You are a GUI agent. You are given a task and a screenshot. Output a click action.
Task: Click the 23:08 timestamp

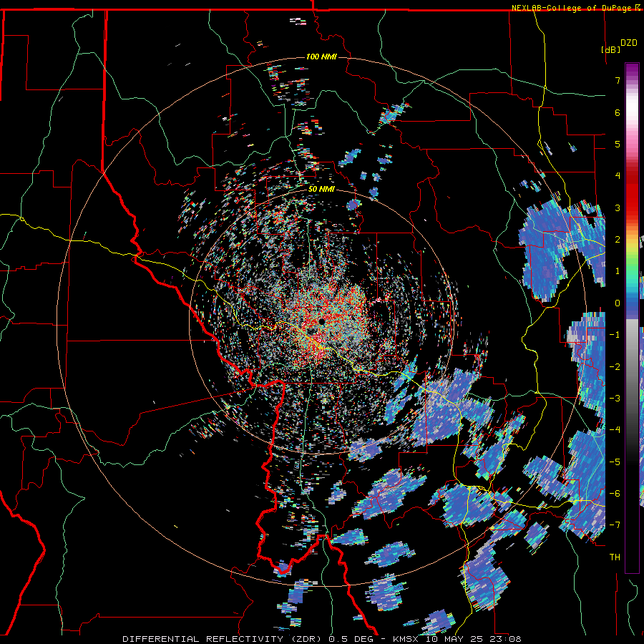[507, 639]
